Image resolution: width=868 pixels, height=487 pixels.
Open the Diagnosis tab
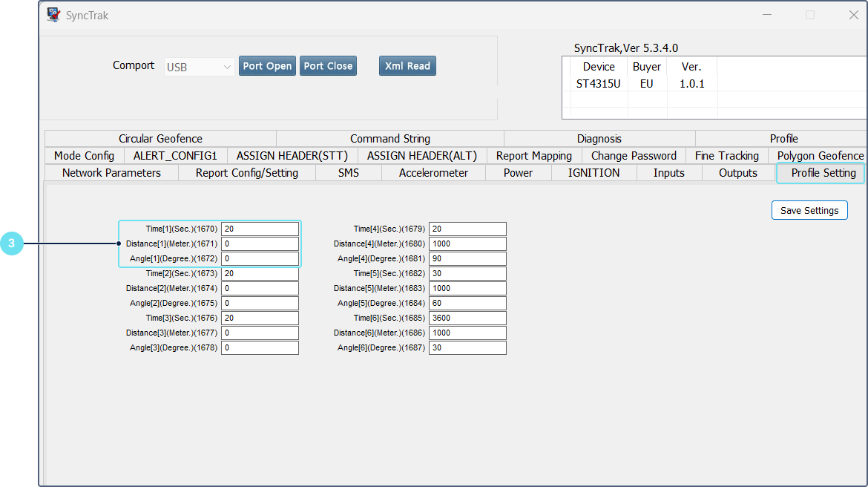[x=599, y=139]
